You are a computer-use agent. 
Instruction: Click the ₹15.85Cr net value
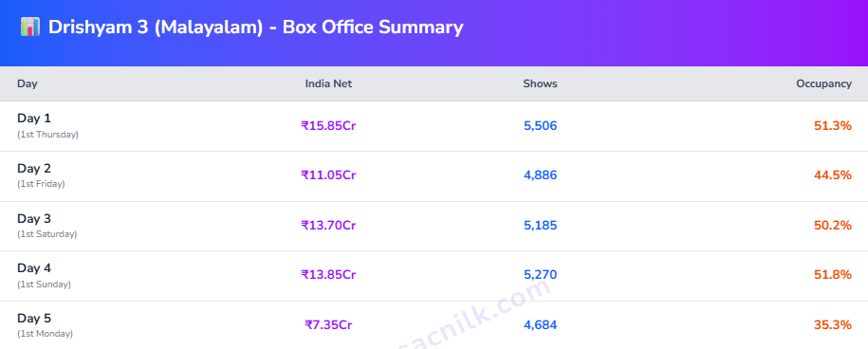tap(328, 125)
